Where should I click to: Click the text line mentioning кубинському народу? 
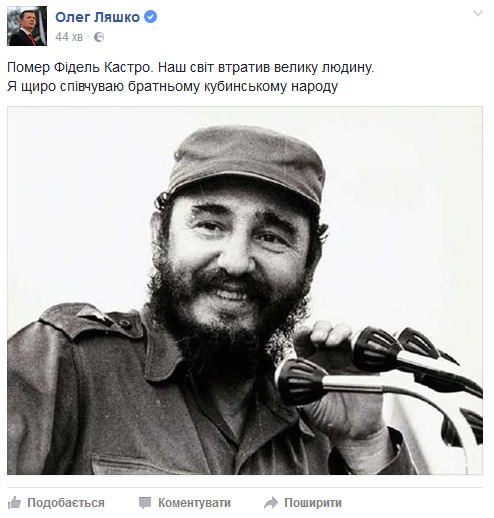[172, 86]
